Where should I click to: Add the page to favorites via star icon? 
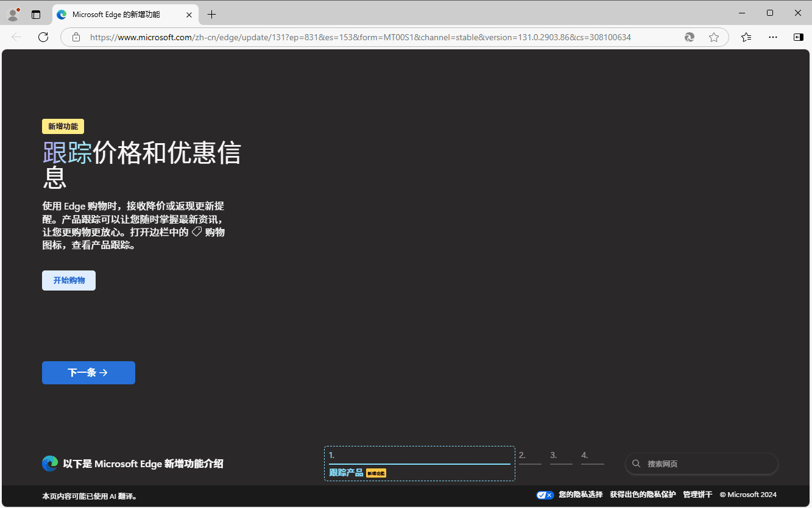pos(714,37)
